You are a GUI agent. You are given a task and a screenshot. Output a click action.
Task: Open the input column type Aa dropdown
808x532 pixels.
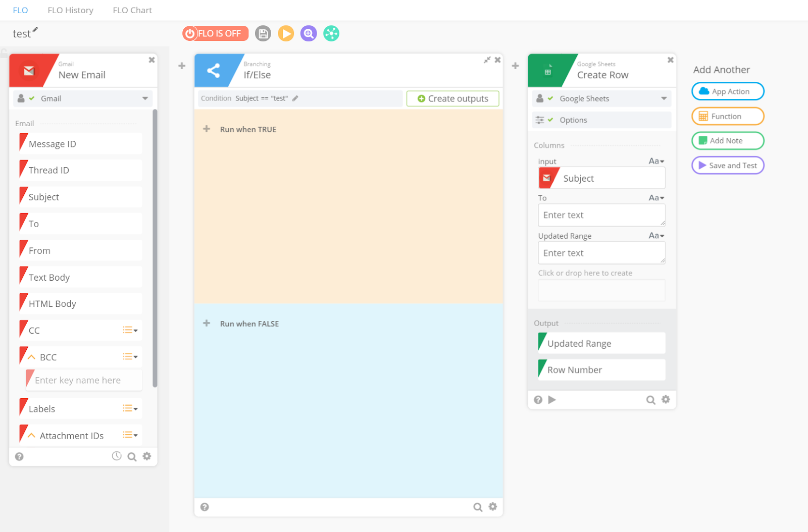click(656, 161)
